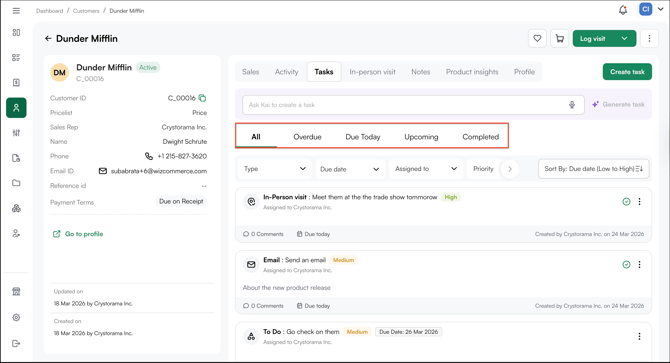The image size is (670, 363).
Task: Go to Customers breadcrumb
Action: click(86, 11)
